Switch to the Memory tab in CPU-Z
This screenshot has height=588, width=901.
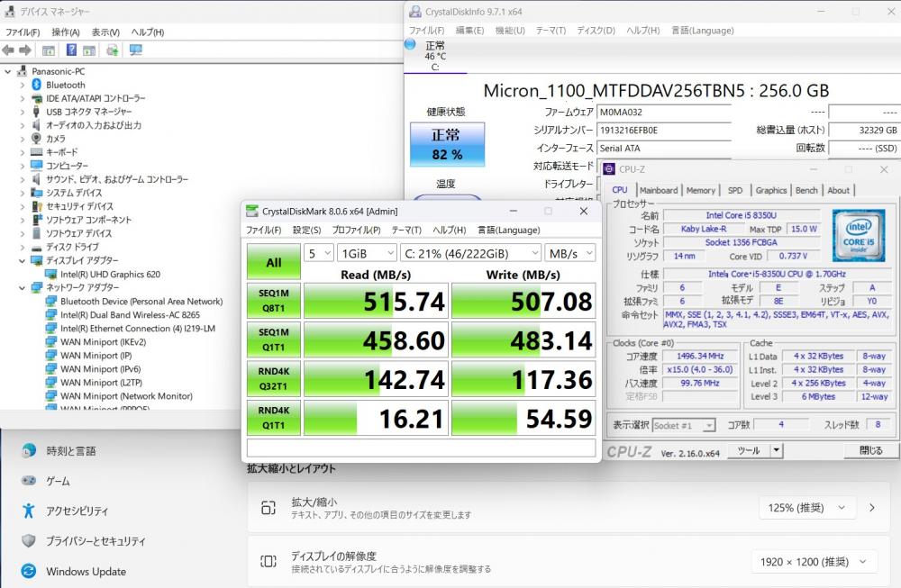[700, 190]
